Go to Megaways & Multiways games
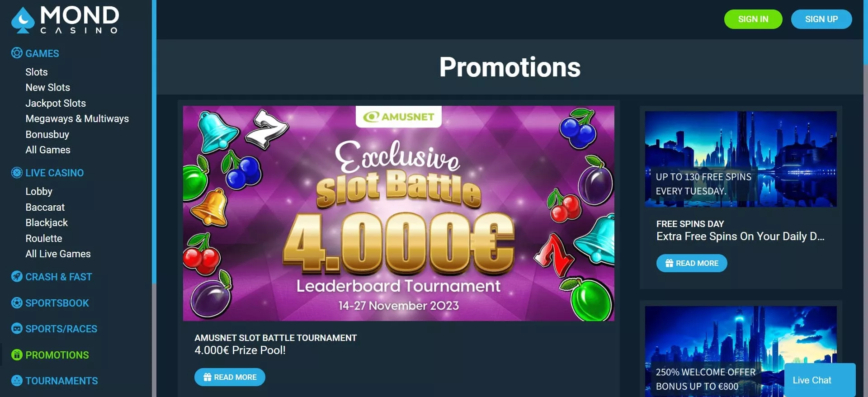 click(77, 118)
